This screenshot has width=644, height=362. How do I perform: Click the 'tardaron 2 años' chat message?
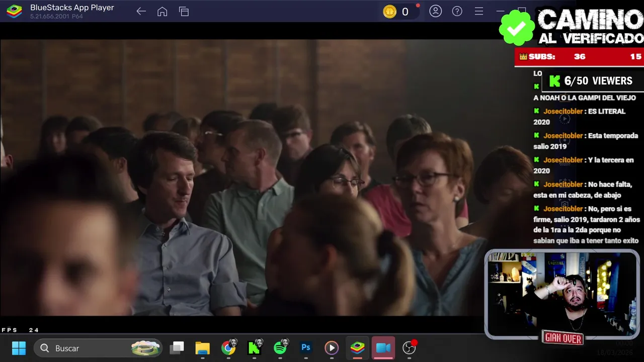587,225
